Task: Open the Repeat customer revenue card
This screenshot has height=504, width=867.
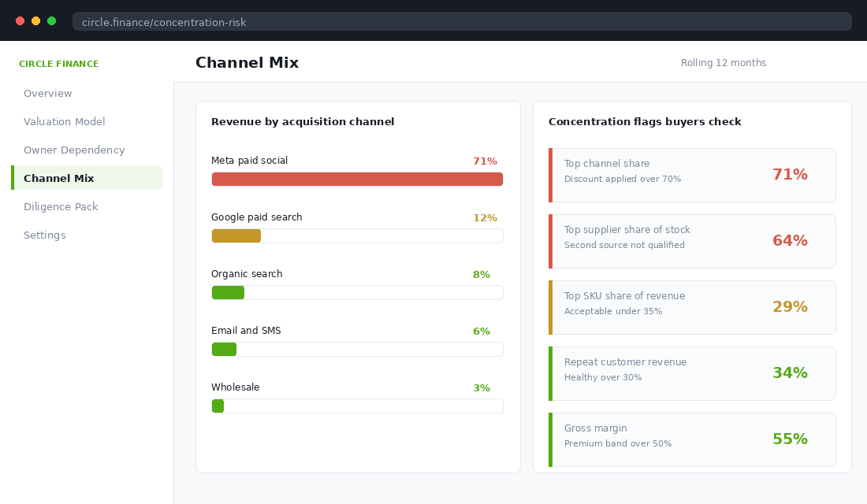Action: point(692,373)
